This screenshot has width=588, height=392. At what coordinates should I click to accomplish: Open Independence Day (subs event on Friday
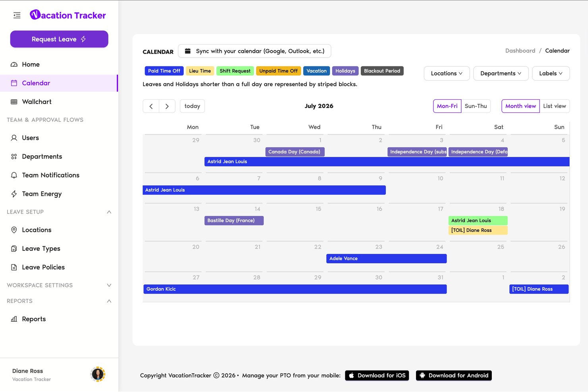[x=417, y=152]
